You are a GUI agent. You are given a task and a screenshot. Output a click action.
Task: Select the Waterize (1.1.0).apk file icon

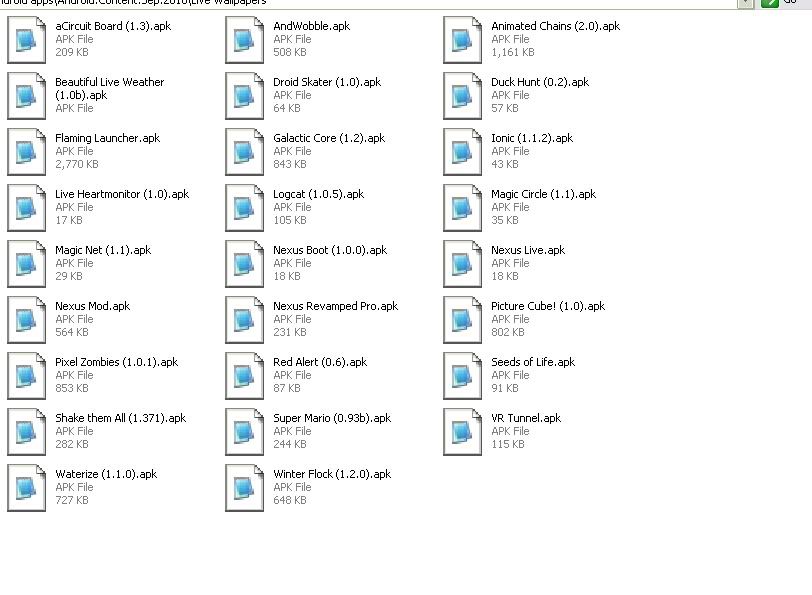pyautogui.click(x=26, y=487)
